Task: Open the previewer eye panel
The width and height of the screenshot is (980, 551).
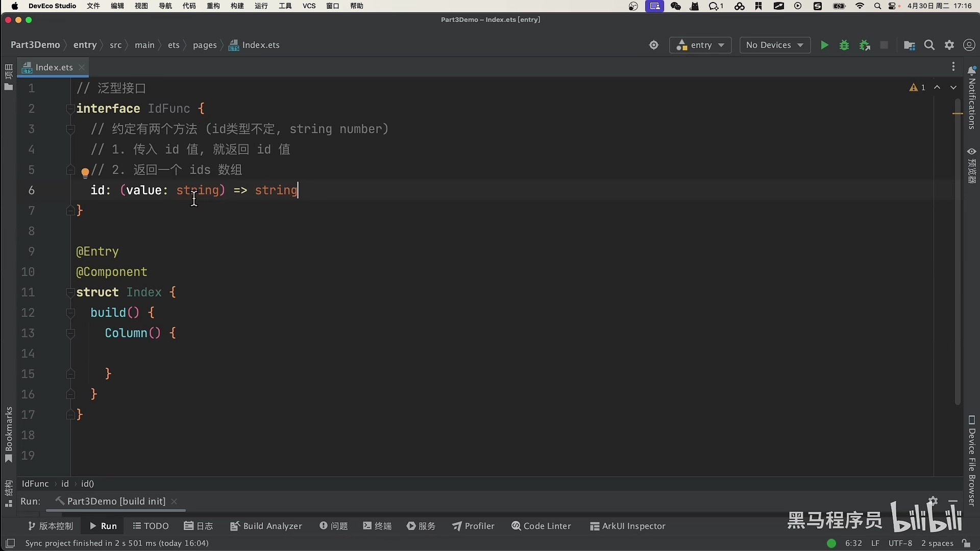Action: pyautogui.click(x=972, y=165)
